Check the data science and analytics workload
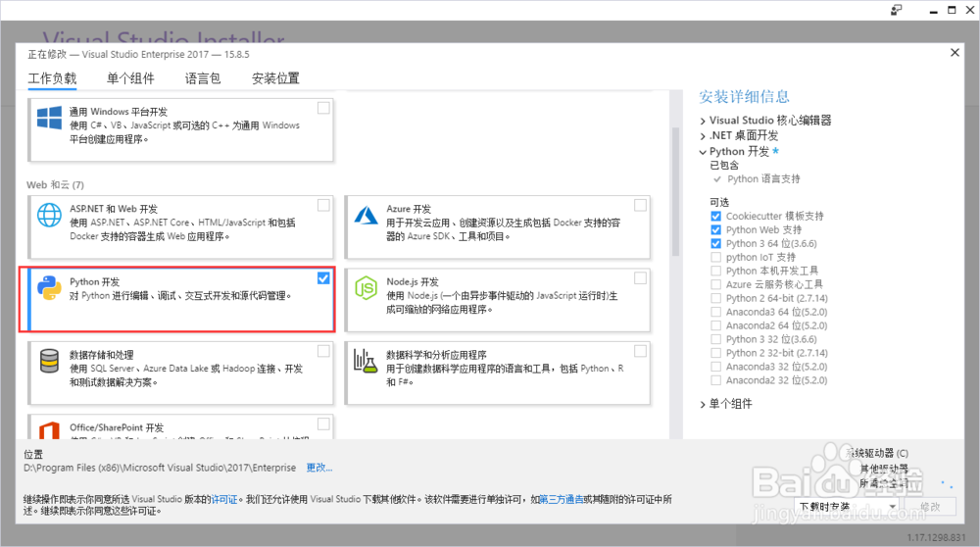 tap(641, 351)
